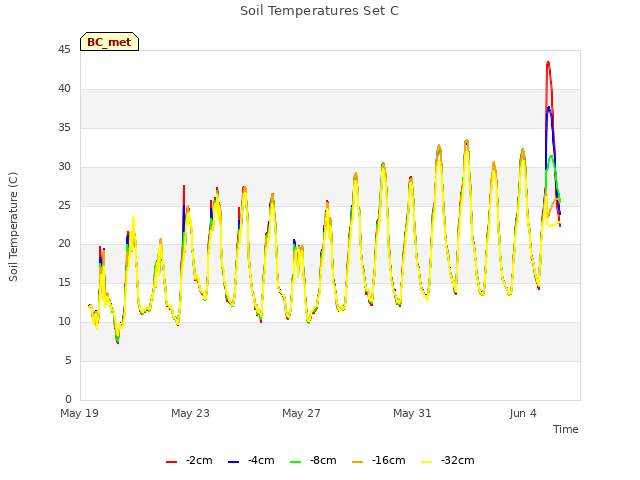The height and width of the screenshot is (480, 640).
Task: Click the blue -4cm peak near 37
Action: (x=549, y=107)
